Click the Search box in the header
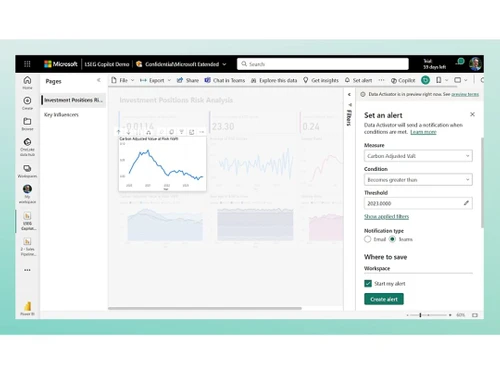Viewport: 500px width, 375px height. pyautogui.click(x=323, y=64)
